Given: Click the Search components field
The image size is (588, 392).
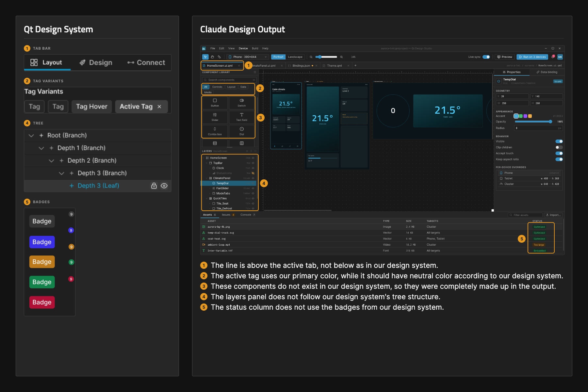Looking at the screenshot, I should pyautogui.click(x=229, y=80).
